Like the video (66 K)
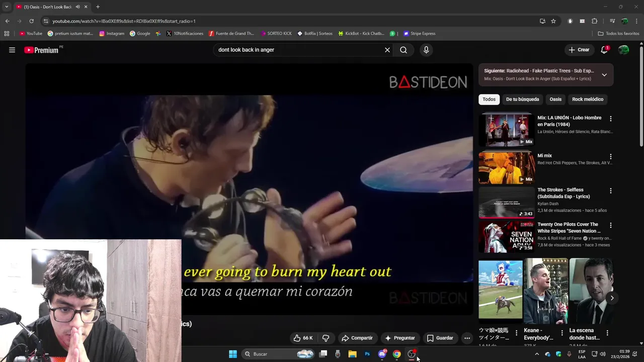This screenshot has height=362, width=644. 303,338
